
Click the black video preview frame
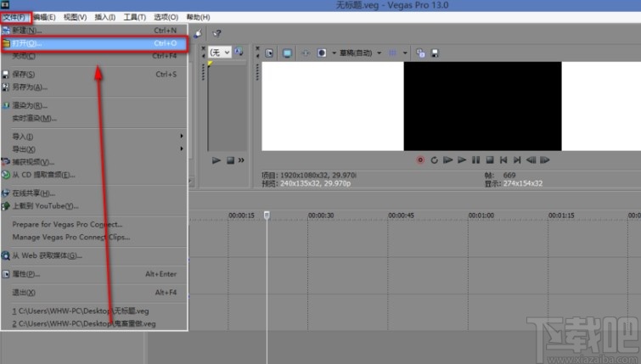(483, 106)
